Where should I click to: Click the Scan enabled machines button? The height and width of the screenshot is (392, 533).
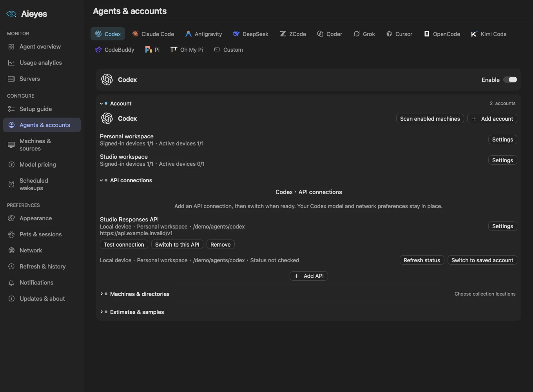[x=430, y=119]
